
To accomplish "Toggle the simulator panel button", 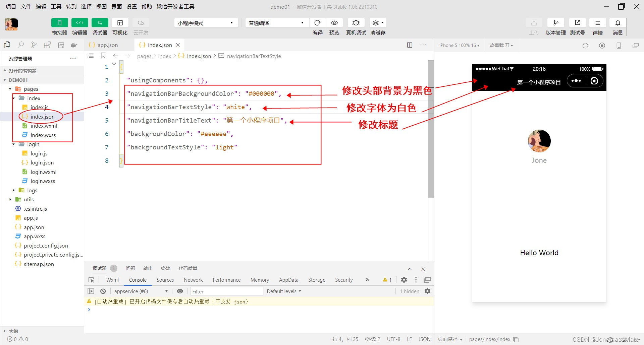I will (x=60, y=23).
